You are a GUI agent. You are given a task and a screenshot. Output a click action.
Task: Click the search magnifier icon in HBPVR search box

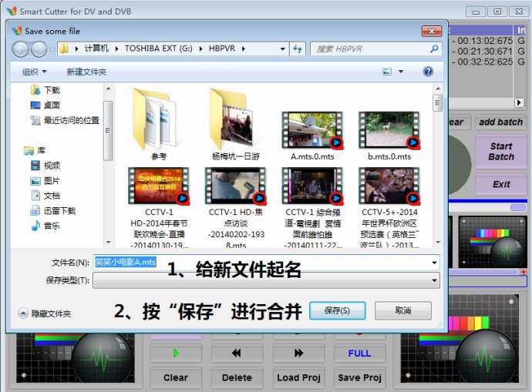pyautogui.click(x=434, y=49)
